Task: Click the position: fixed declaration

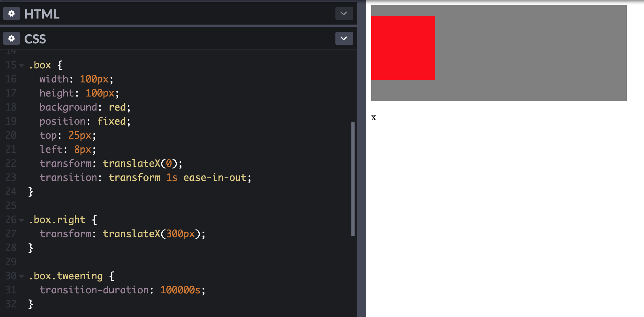Action: [x=85, y=121]
